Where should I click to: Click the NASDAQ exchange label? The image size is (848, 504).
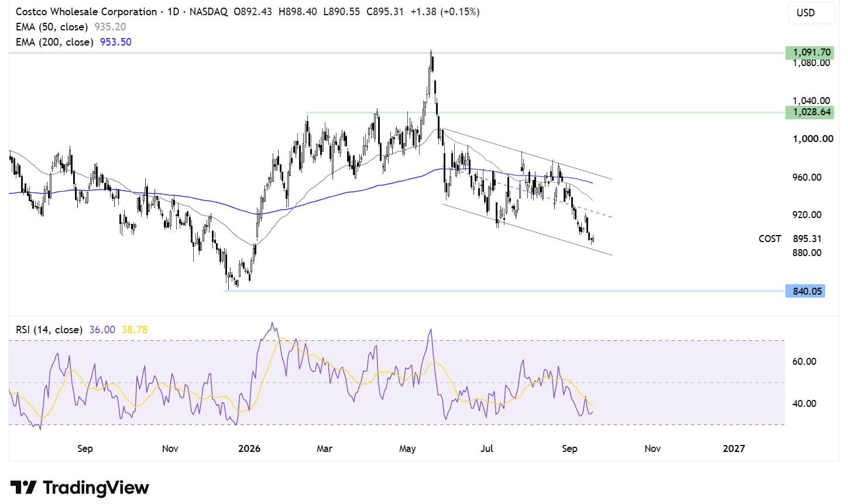(208, 12)
